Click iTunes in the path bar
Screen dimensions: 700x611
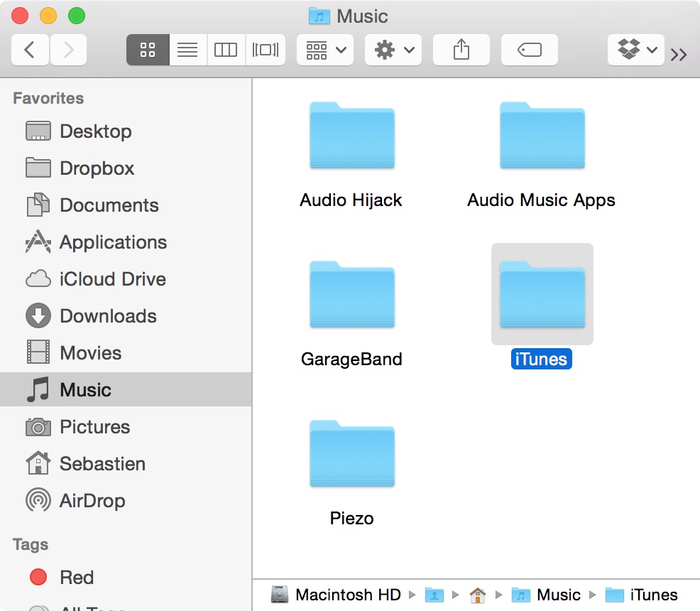coord(642,595)
